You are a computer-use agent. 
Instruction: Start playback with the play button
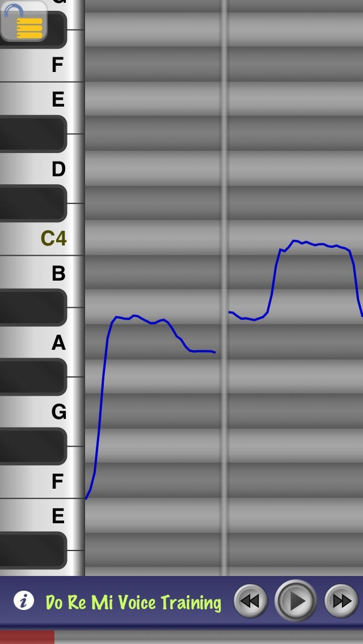click(296, 601)
